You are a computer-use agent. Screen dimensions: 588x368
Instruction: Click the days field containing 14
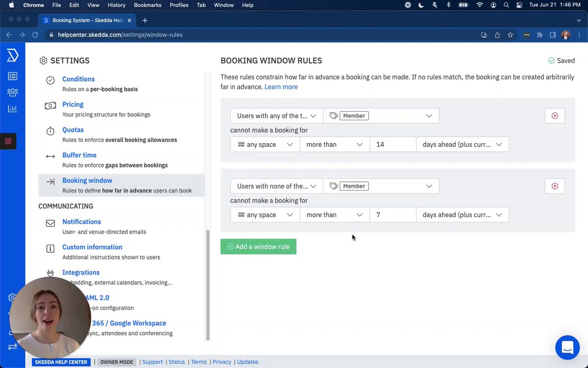[393, 144]
